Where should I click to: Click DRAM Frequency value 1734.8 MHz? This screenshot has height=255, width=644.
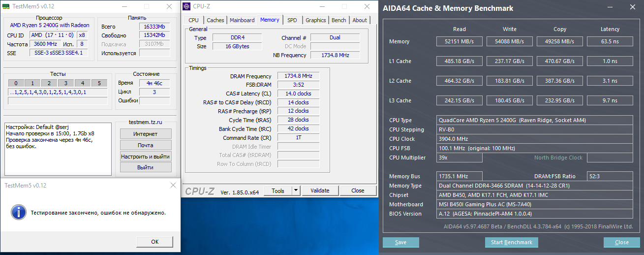[x=299, y=76]
